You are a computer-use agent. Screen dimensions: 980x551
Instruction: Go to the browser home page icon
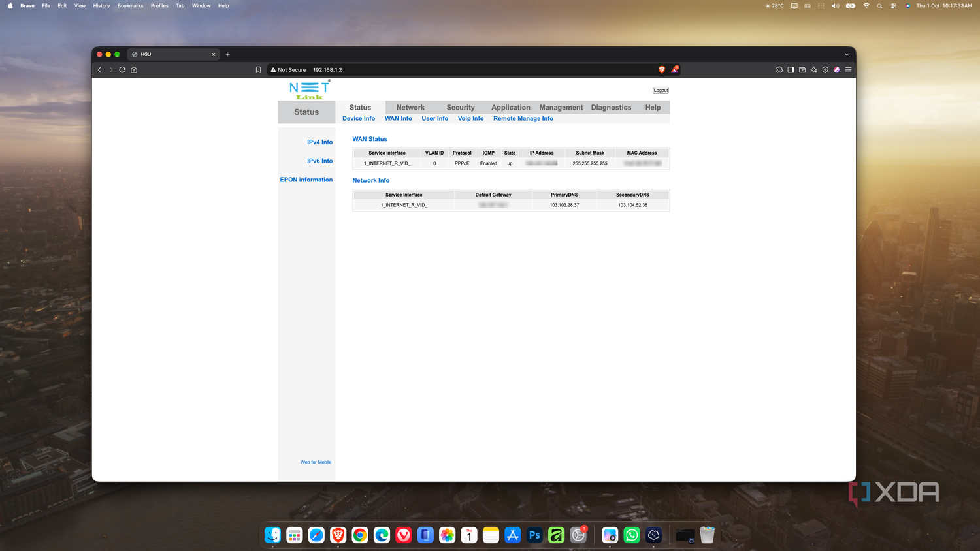134,70
